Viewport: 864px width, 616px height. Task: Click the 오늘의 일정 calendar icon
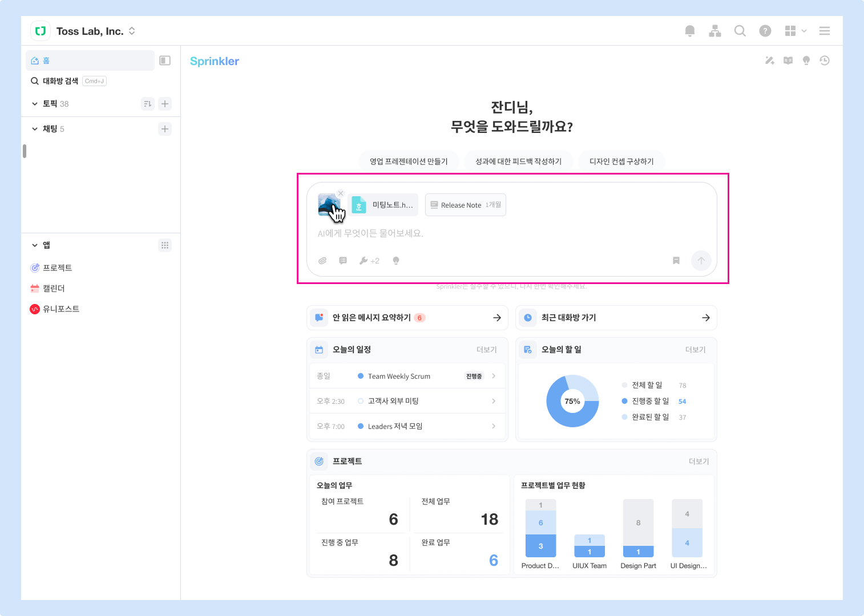(x=319, y=350)
